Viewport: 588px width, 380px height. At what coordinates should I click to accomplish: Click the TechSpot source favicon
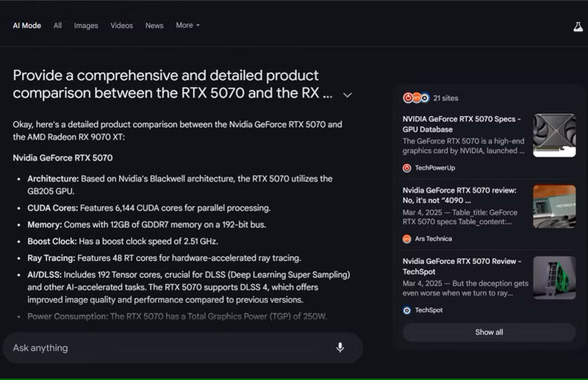[x=407, y=310]
